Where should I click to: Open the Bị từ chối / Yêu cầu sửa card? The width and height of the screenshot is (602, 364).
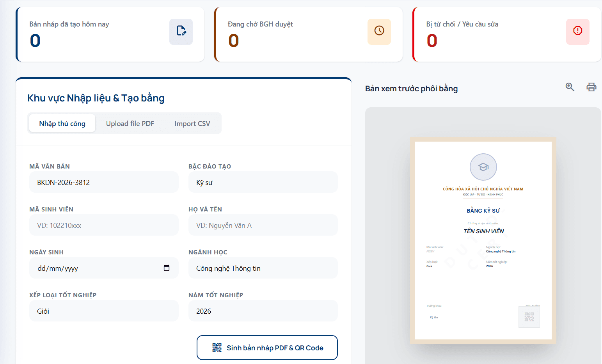[507, 34]
